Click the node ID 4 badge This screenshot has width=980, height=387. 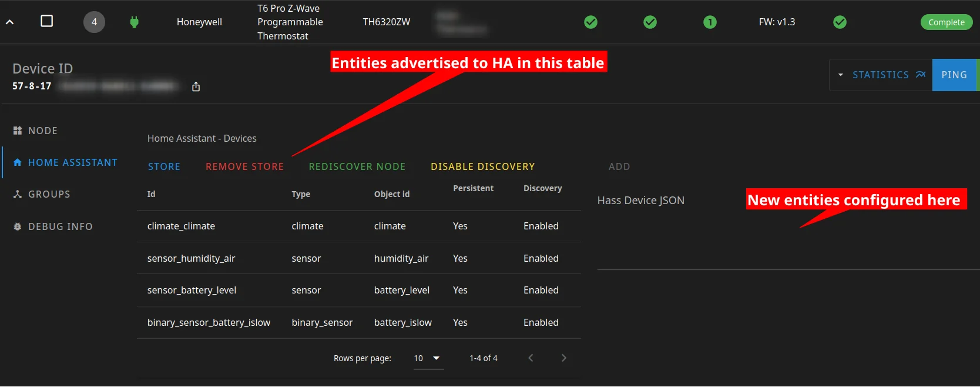click(94, 22)
